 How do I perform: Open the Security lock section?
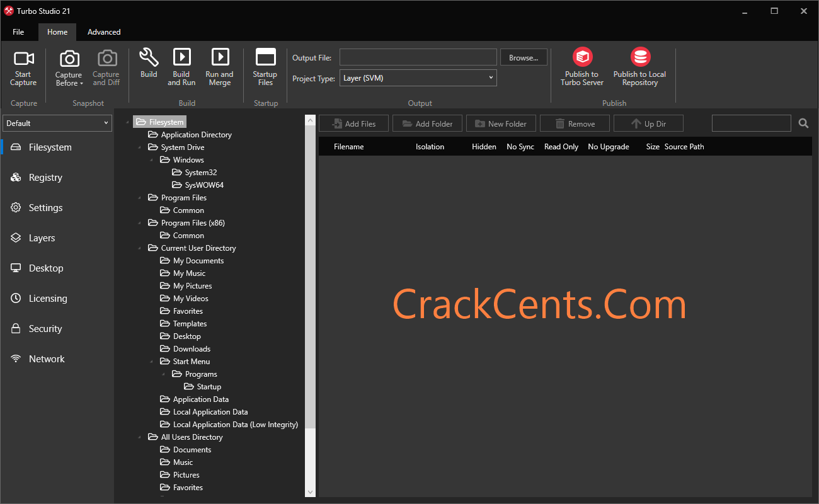(x=57, y=329)
